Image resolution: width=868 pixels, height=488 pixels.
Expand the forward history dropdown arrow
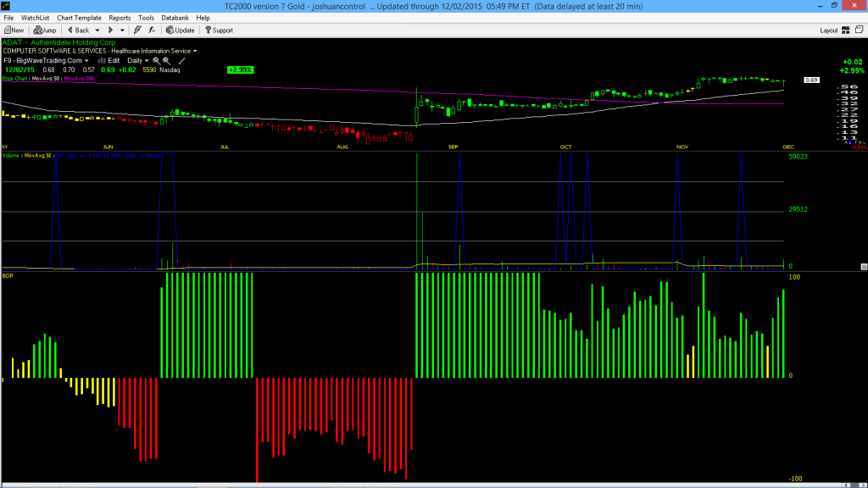[x=122, y=30]
